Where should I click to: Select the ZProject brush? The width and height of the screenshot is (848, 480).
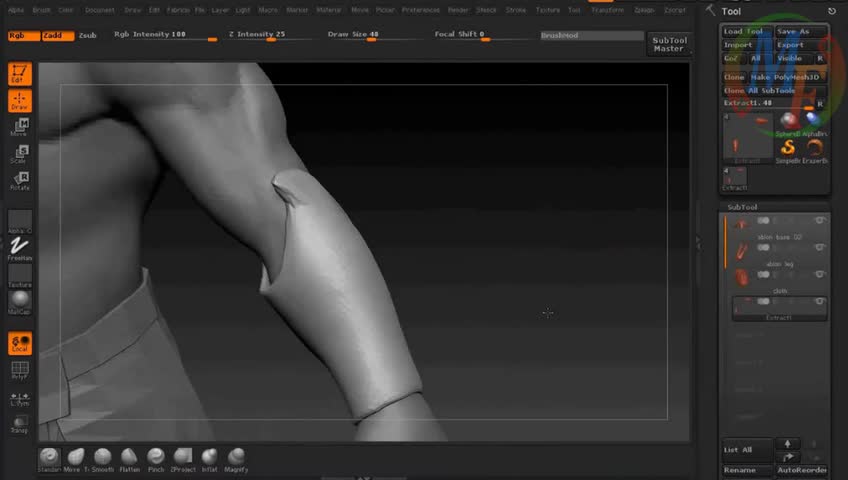pos(183,461)
